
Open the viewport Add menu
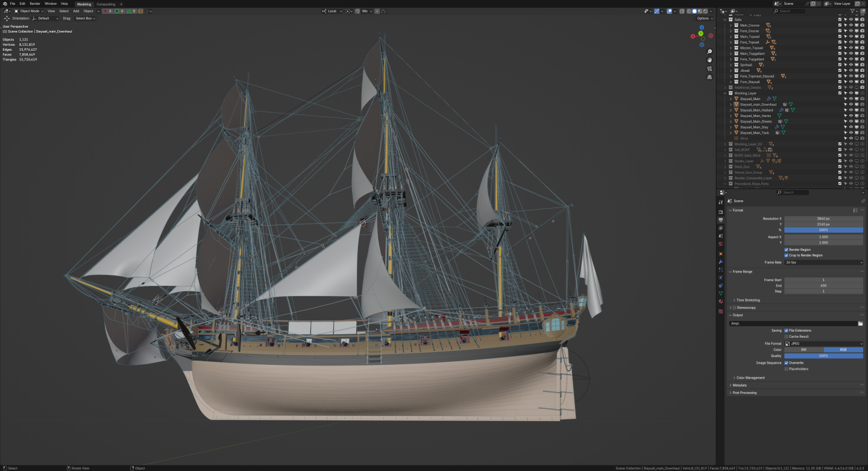76,11
